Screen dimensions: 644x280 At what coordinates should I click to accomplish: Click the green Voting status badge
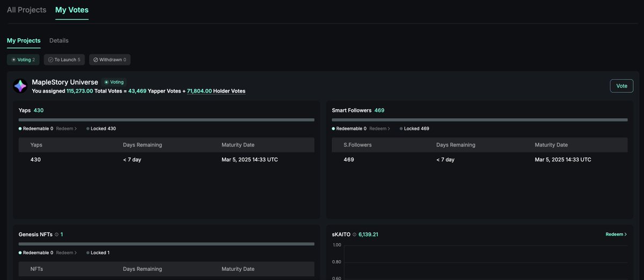click(114, 82)
